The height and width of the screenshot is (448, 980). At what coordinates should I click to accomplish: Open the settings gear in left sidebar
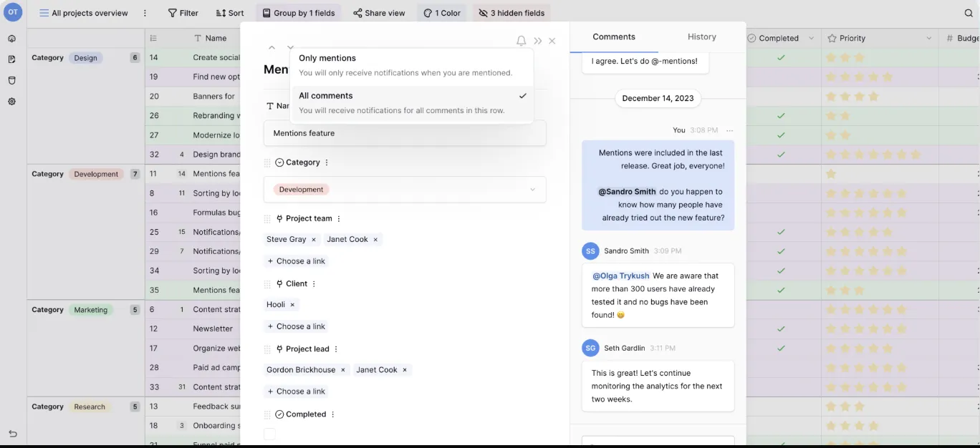pos(12,102)
